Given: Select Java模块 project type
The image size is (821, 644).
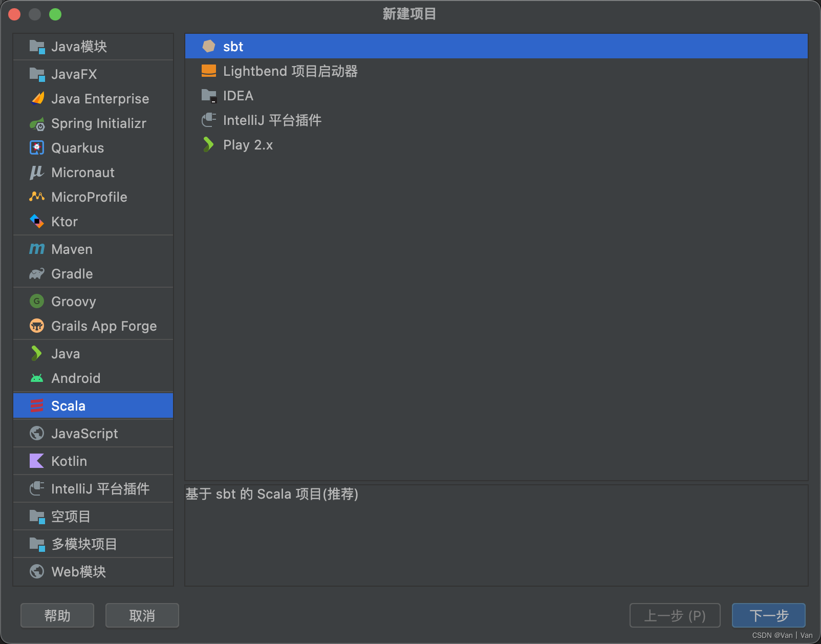Looking at the screenshot, I should (x=93, y=47).
